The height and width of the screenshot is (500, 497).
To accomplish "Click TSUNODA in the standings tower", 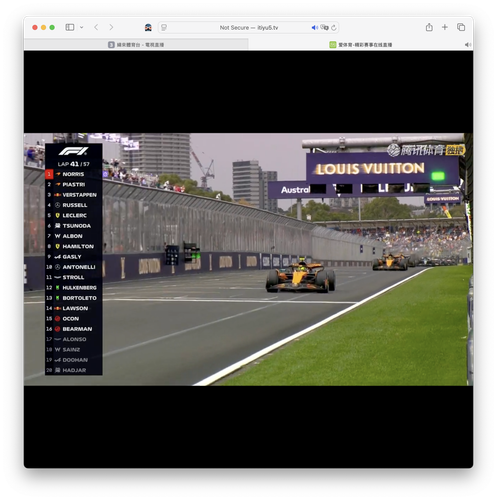I will coord(77,226).
